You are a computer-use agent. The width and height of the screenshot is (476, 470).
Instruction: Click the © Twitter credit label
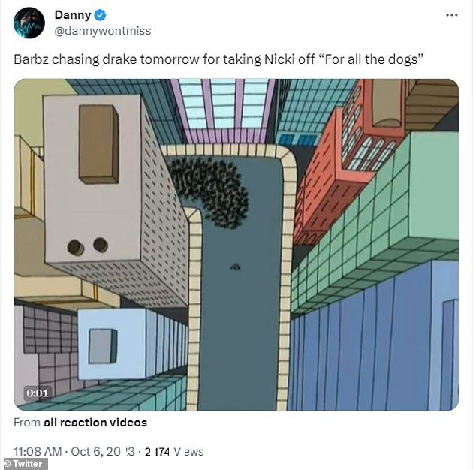tap(24, 464)
